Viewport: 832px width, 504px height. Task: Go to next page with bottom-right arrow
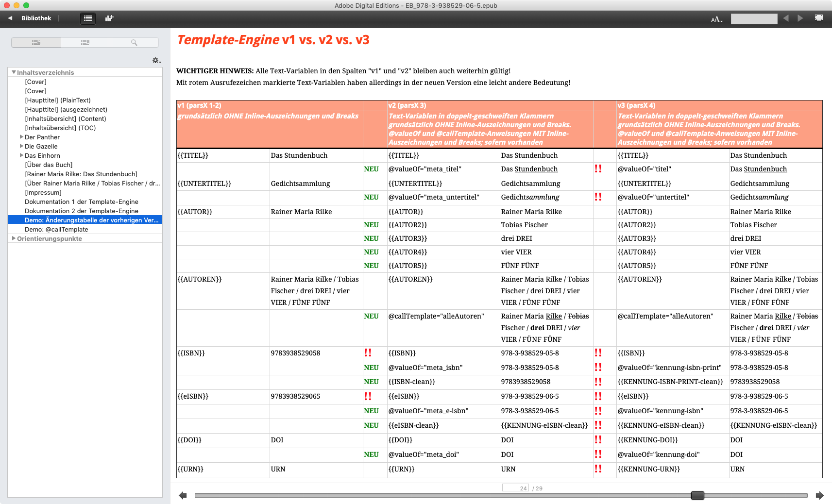[x=820, y=495]
